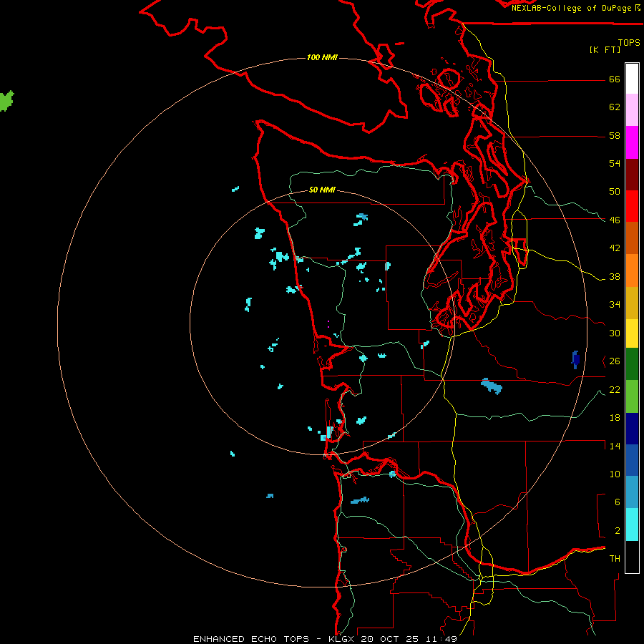
Task: Click the '11:49' timestamp
Action: coord(441,639)
